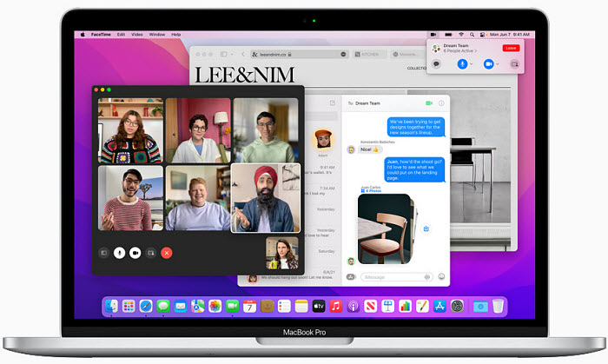Open Photos app in the Dock
This screenshot has height=364, width=608.
[x=215, y=307]
